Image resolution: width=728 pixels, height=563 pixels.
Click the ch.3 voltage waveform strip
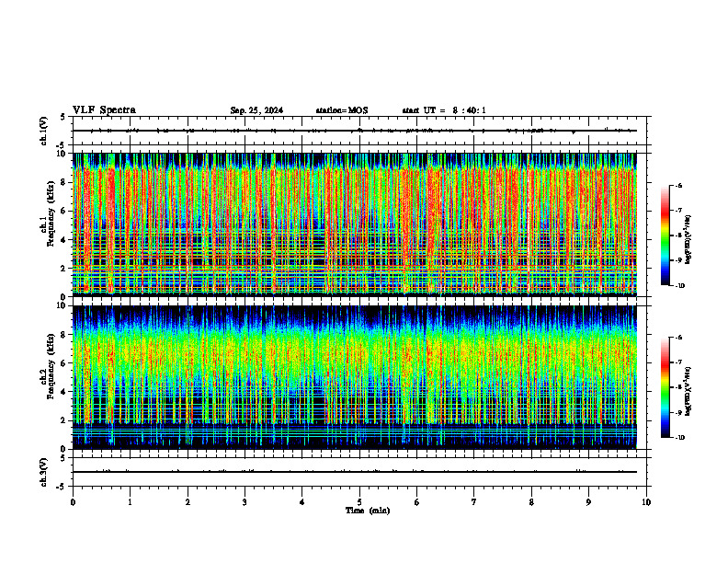(359, 472)
